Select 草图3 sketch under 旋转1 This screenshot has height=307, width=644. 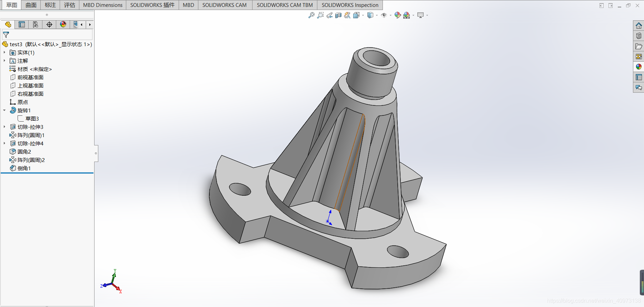click(x=28, y=119)
